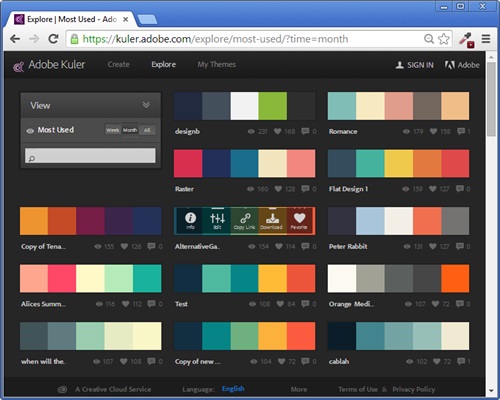The height and width of the screenshot is (400, 500).
Task: Open the when will the theme title
Action: [x=43, y=361]
